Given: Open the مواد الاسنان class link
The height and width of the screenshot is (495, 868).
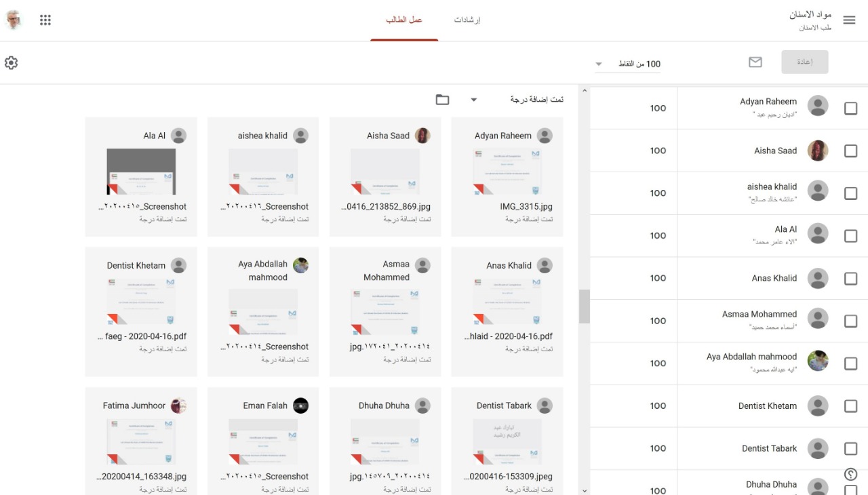Looking at the screenshot, I should [810, 15].
